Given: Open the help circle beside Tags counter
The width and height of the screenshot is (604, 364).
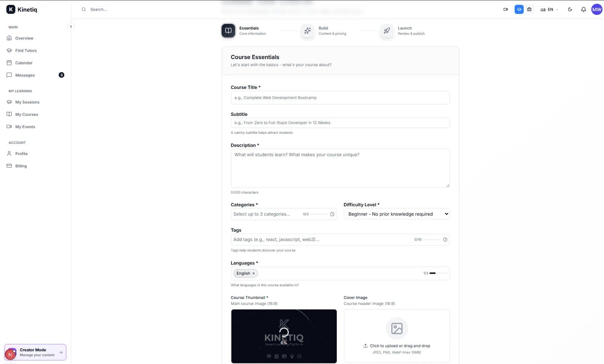Looking at the screenshot, I should [444, 239].
